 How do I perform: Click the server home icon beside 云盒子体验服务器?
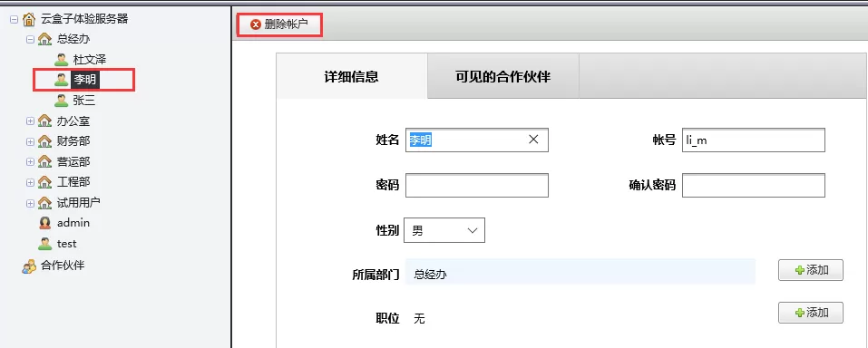point(29,19)
